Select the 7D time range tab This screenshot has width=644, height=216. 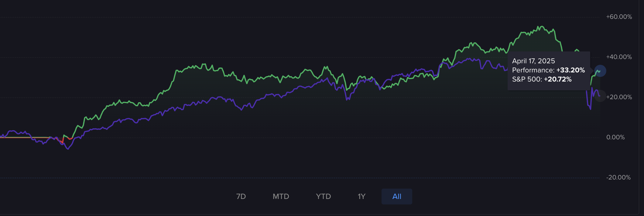pos(241,197)
